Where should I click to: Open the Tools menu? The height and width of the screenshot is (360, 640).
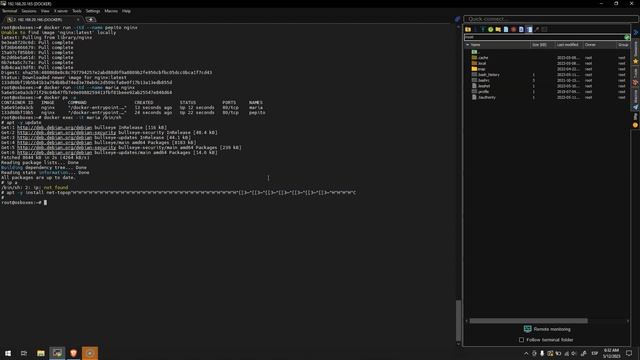click(x=77, y=11)
